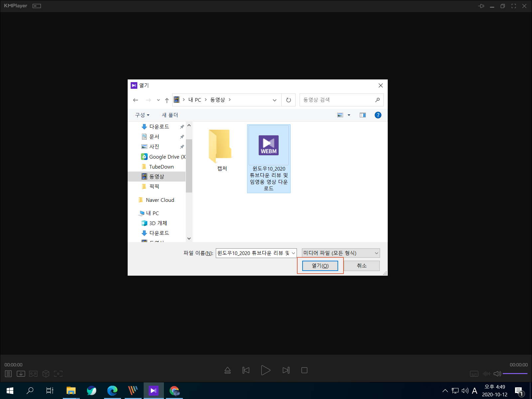Click the 동영상 검색 search field

coord(341,100)
